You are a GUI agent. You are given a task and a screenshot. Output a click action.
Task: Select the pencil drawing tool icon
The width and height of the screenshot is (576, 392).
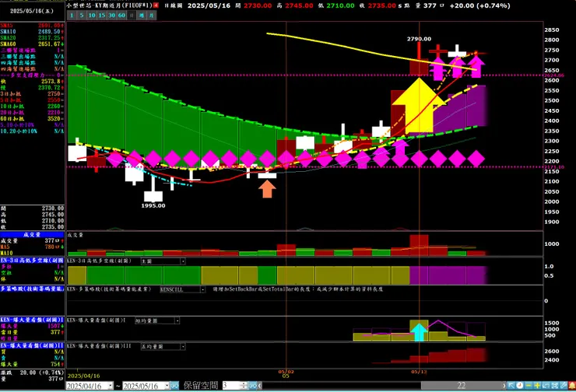point(563,386)
